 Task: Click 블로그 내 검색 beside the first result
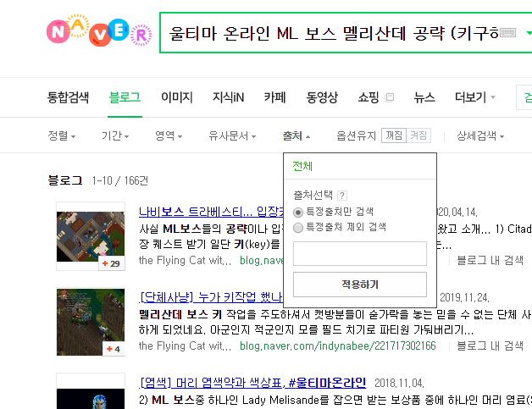[x=490, y=261]
